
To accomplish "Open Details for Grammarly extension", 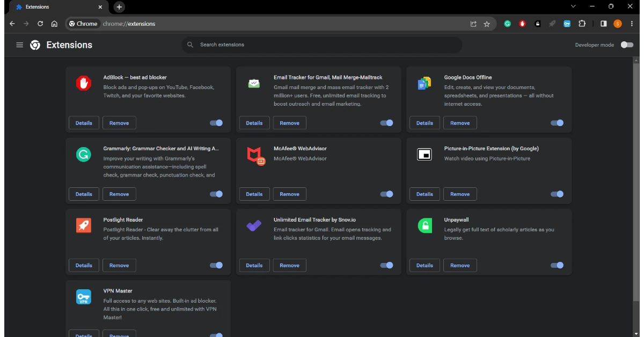I will [x=84, y=194].
